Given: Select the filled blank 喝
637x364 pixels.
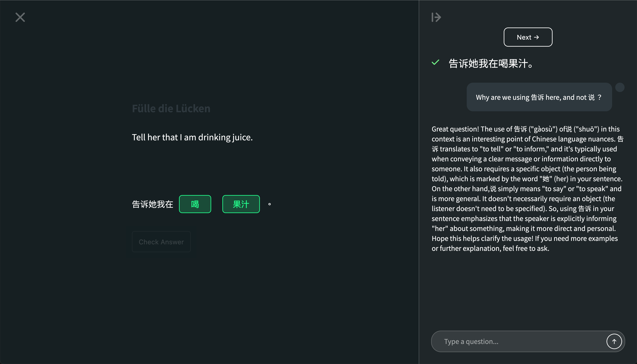Looking at the screenshot, I should pos(195,204).
